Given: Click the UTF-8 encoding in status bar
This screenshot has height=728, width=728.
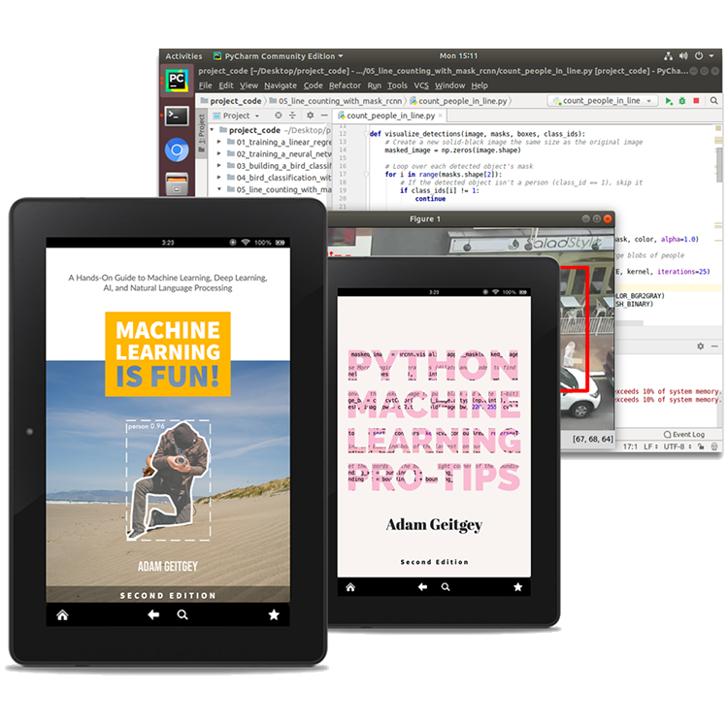Looking at the screenshot, I should [676, 447].
